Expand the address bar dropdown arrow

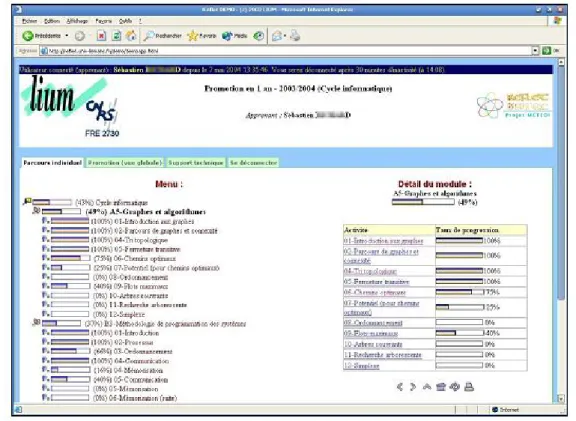535,51
